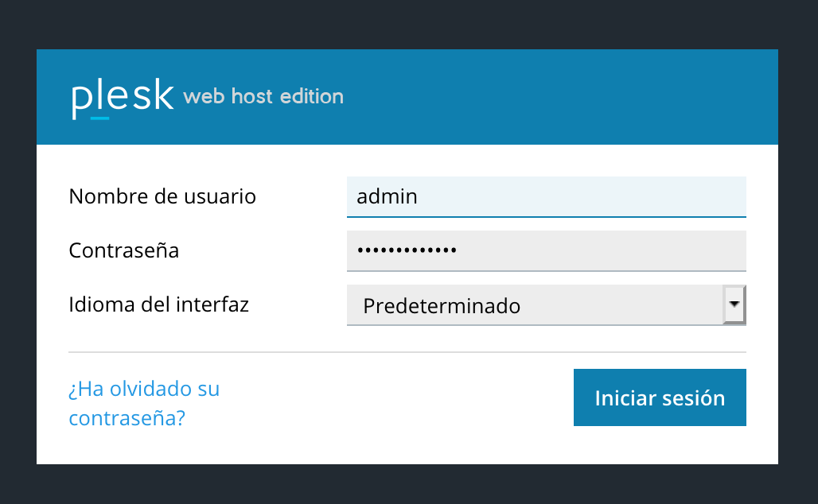Image resolution: width=818 pixels, height=504 pixels.
Task: Click the admin text in the username box
Action: 387,196
